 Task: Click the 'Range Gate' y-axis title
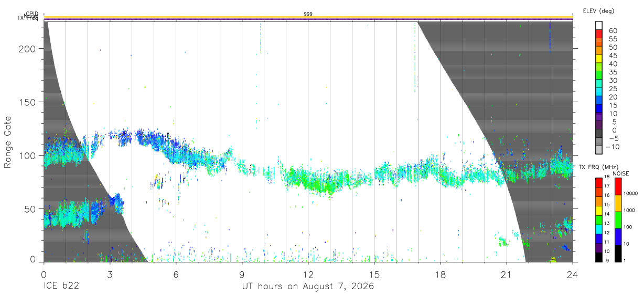pyautogui.click(x=8, y=141)
